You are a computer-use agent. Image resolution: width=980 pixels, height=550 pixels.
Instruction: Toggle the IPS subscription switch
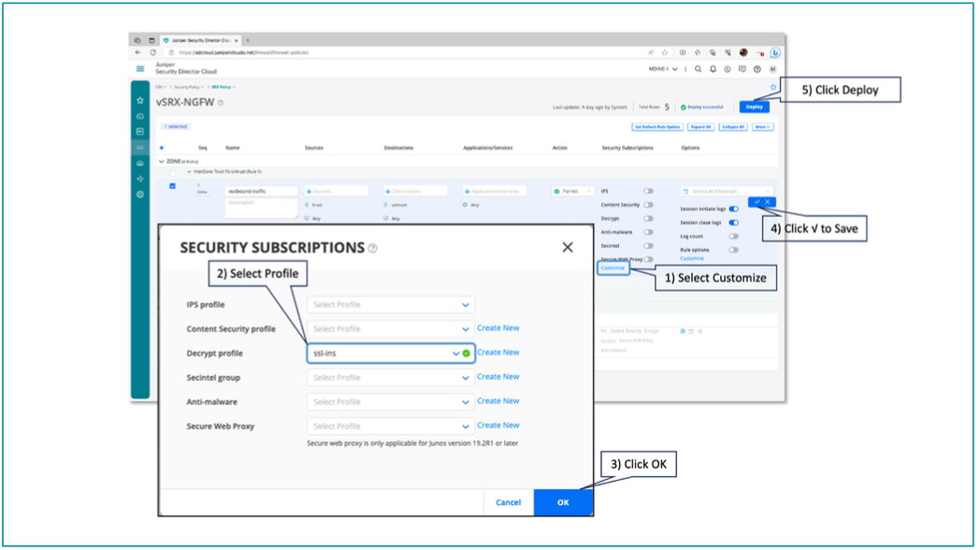(648, 191)
